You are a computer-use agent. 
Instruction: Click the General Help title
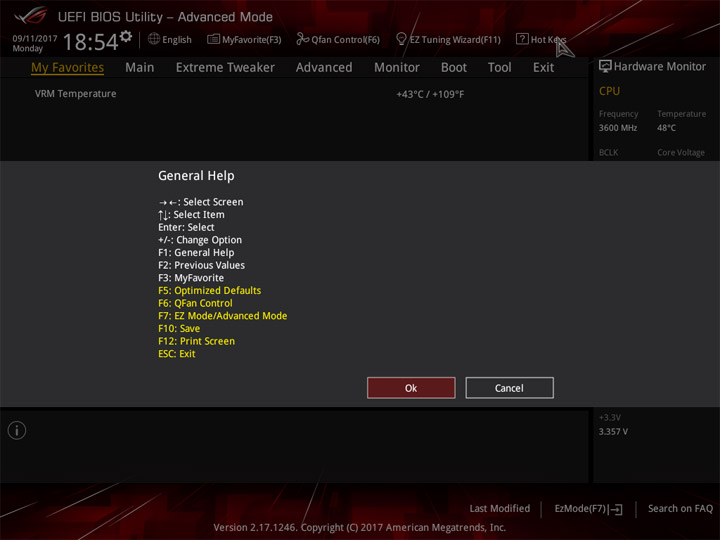click(x=196, y=176)
